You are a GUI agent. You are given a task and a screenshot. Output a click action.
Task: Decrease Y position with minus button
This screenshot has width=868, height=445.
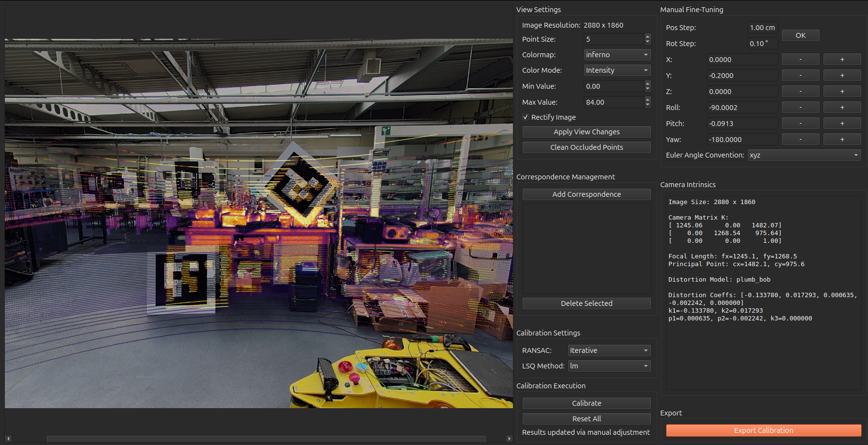(800, 76)
